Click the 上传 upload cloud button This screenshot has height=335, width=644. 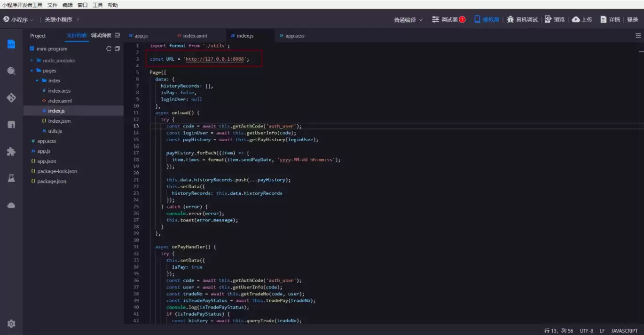point(582,20)
